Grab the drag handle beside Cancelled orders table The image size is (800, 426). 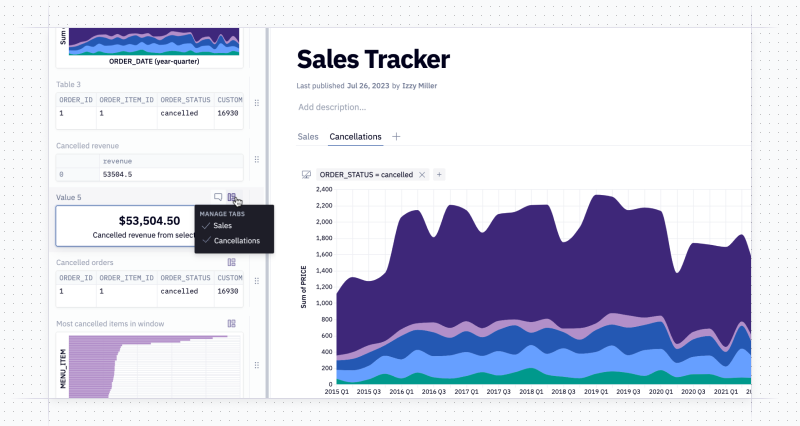tap(257, 281)
